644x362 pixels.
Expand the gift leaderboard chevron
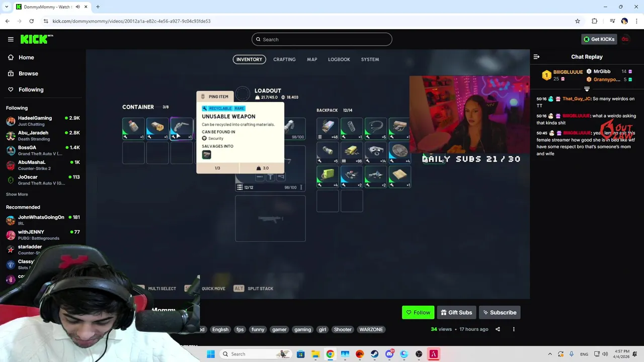click(x=587, y=89)
